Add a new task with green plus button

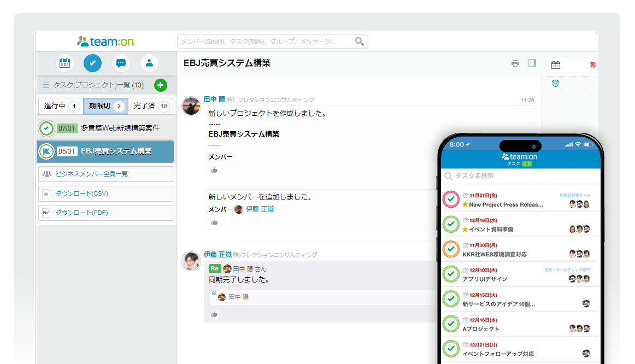(160, 85)
